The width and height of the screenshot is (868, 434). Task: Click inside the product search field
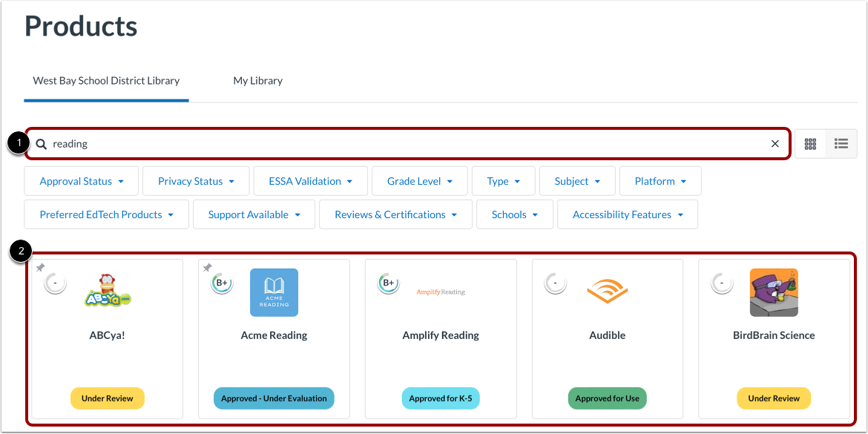pyautogui.click(x=297, y=143)
